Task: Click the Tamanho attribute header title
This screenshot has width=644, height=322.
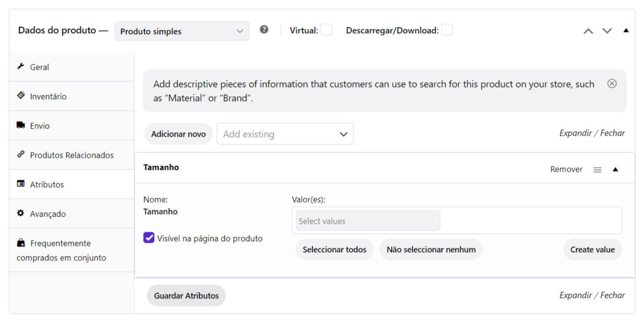Action: click(161, 167)
